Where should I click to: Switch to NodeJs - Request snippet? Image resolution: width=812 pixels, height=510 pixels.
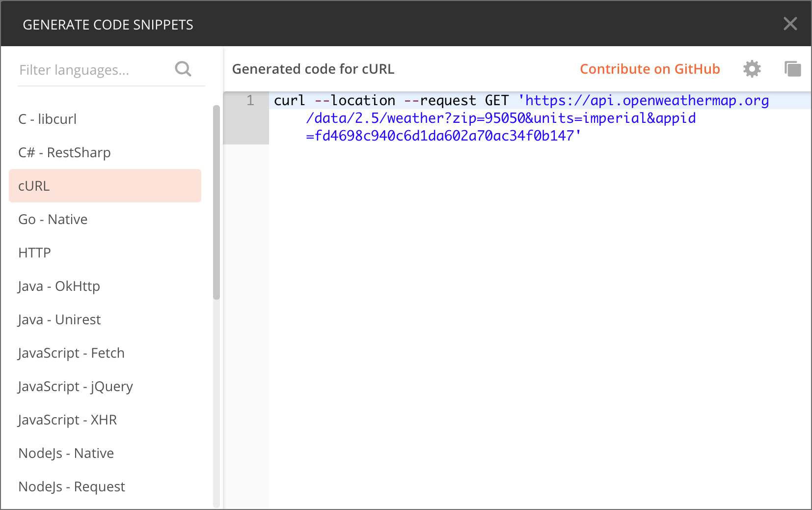click(71, 486)
